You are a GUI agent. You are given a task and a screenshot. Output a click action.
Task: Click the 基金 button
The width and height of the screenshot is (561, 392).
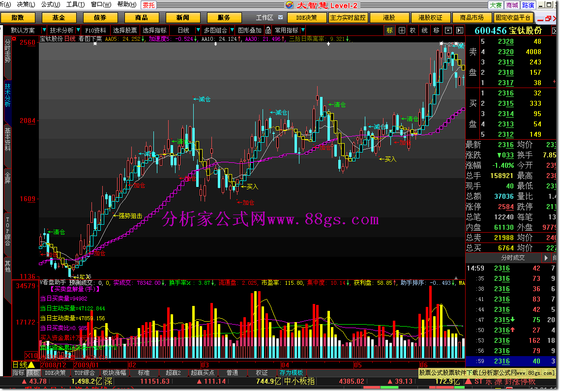pyautogui.click(x=59, y=18)
